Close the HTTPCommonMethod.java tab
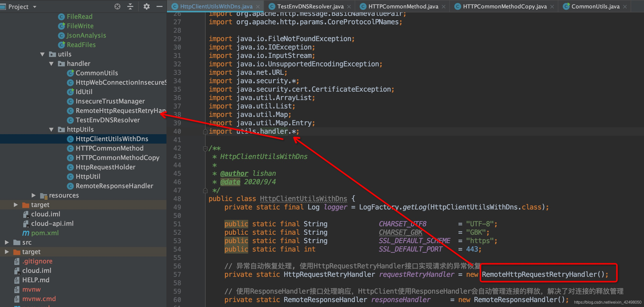644x307 pixels. (444, 7)
